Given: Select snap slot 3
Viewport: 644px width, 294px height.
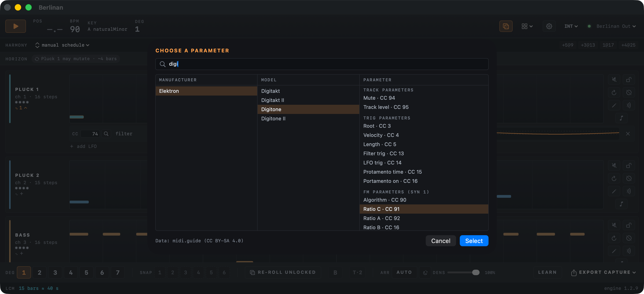Looking at the screenshot, I should pyautogui.click(x=186, y=272).
